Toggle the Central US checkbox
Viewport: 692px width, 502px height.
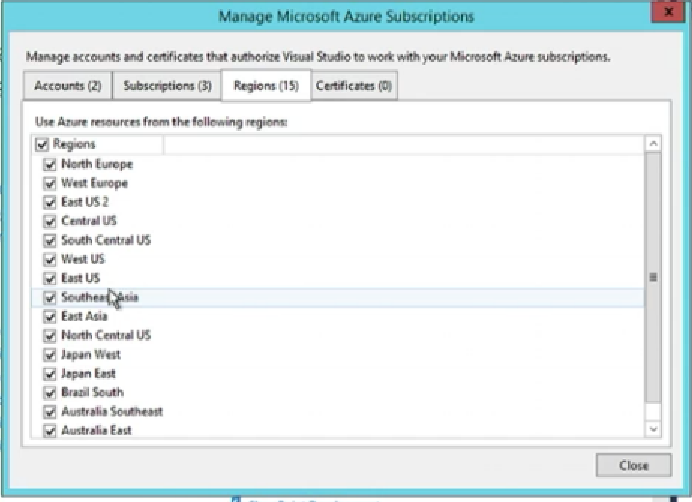(49, 221)
